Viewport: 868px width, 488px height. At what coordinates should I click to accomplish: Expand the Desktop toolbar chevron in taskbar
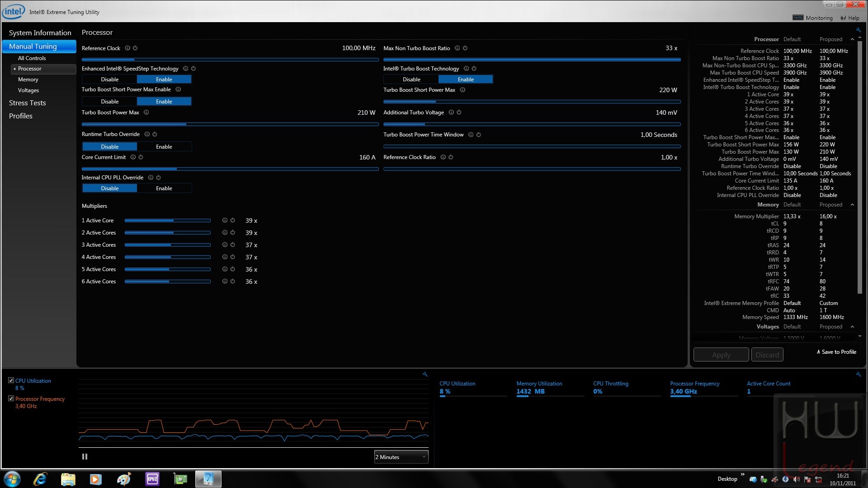coord(742,474)
